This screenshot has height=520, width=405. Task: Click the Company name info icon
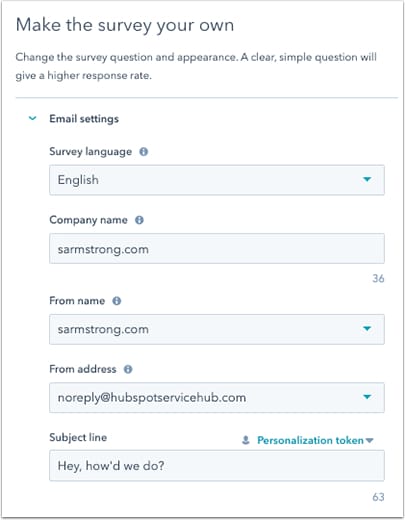[x=139, y=220]
